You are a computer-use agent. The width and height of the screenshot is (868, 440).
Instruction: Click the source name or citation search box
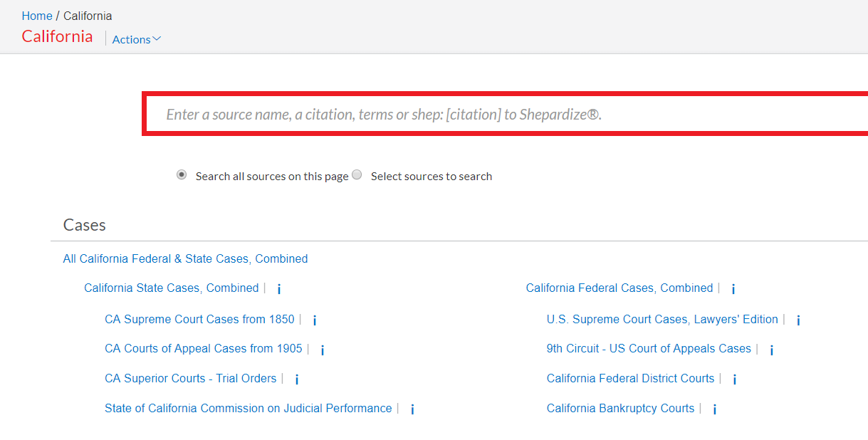[x=506, y=114]
